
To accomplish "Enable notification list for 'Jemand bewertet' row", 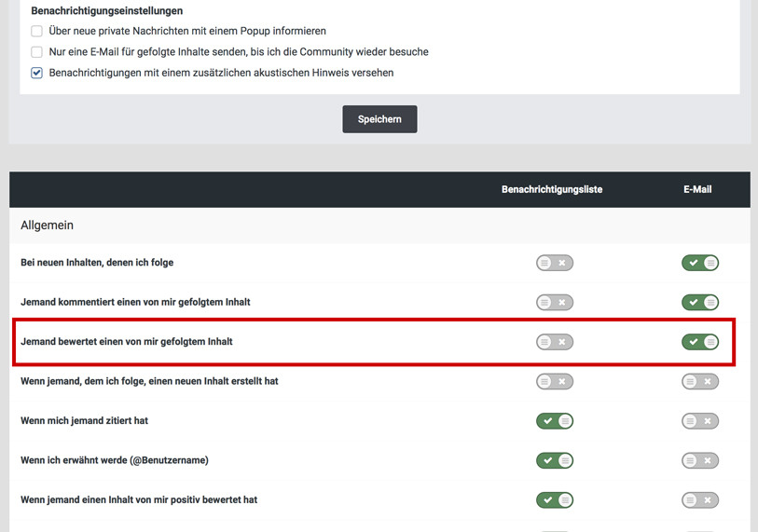I will (554, 342).
